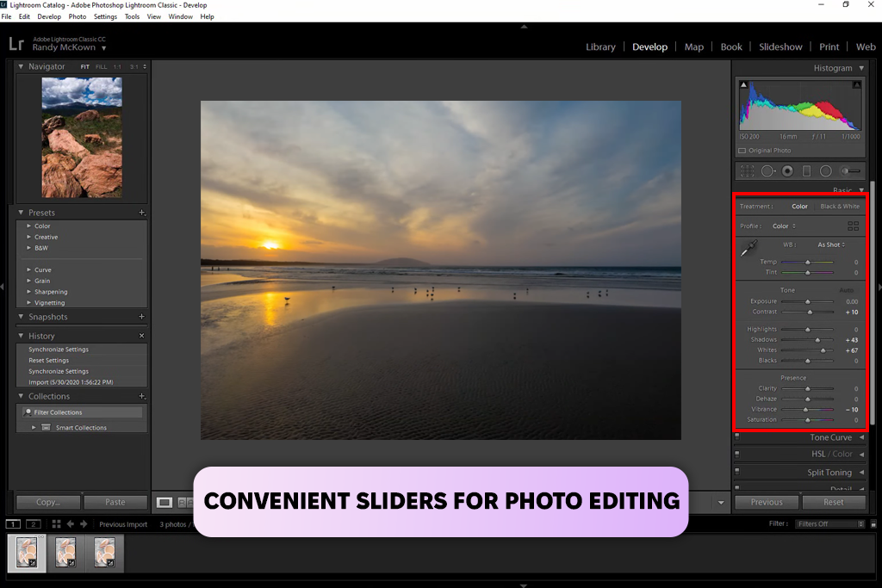Click the Previous button

(766, 502)
